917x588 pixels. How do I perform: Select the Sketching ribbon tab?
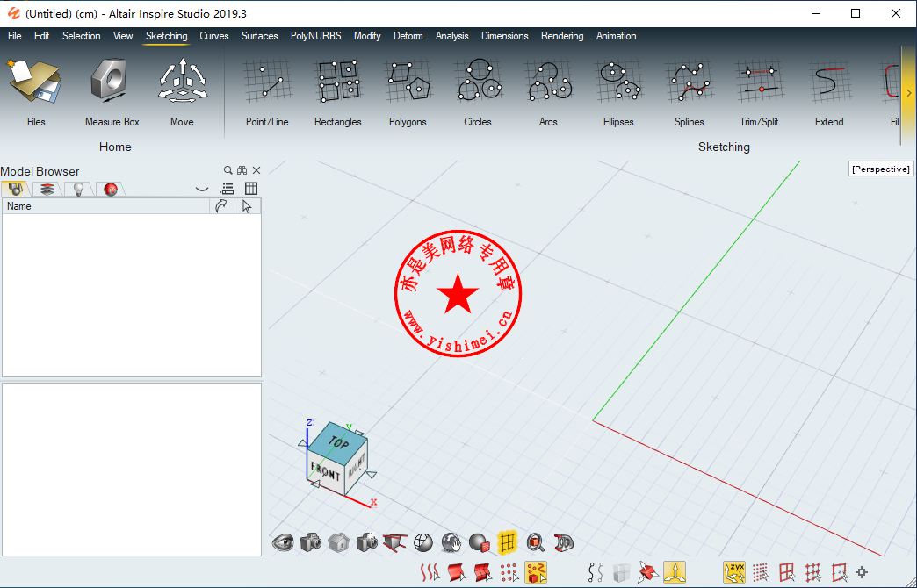tap(167, 36)
